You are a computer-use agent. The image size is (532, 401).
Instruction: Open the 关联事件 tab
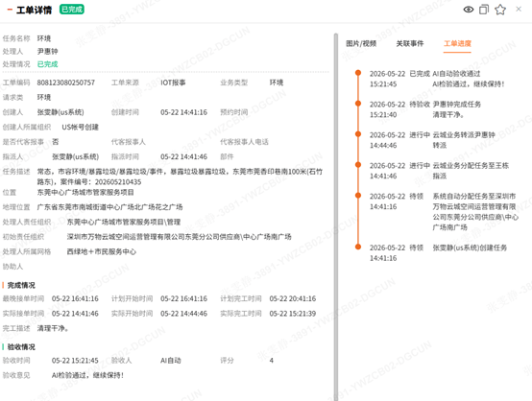[x=410, y=44]
